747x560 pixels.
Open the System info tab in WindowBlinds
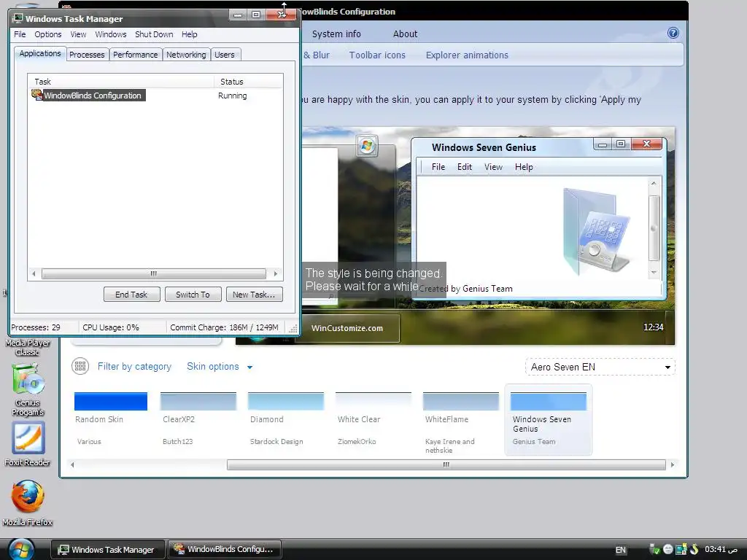[336, 34]
